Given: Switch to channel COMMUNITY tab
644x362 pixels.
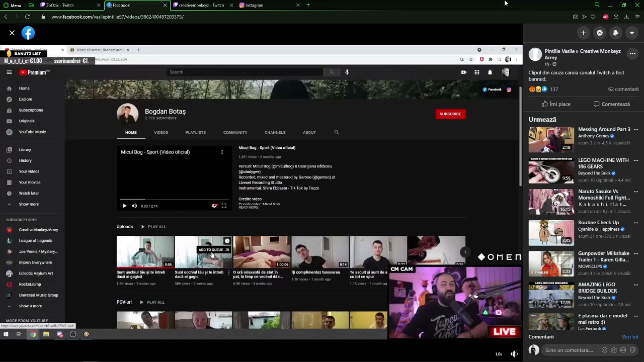Looking at the screenshot, I should coord(235,132).
